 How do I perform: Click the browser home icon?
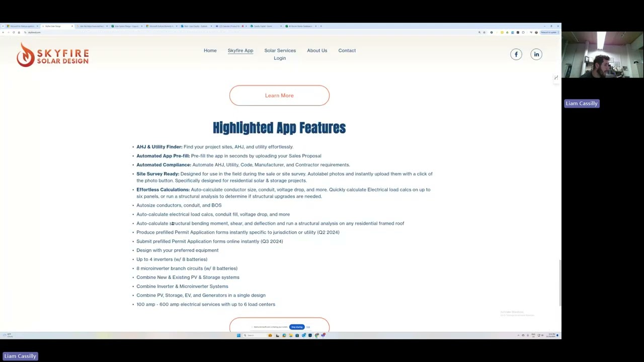point(19,32)
